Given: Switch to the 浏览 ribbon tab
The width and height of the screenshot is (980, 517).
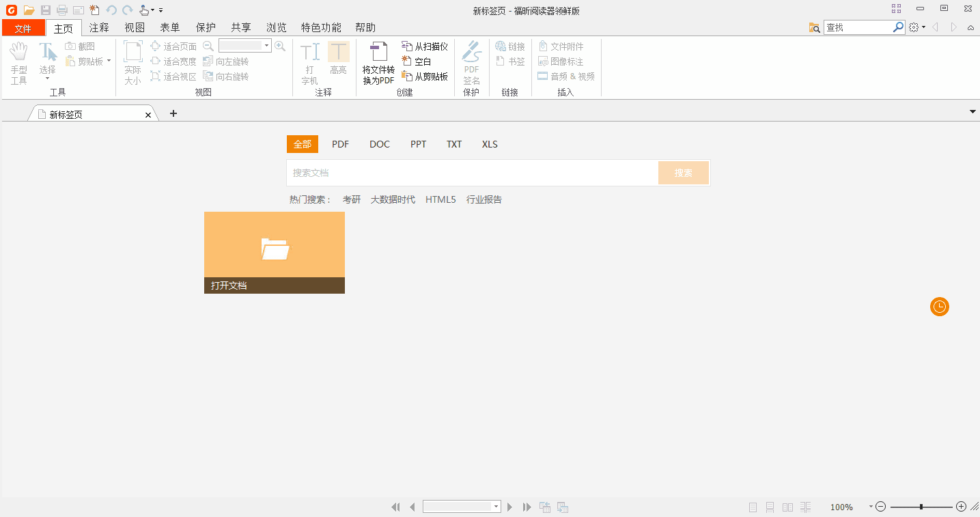Looking at the screenshot, I should coord(277,28).
